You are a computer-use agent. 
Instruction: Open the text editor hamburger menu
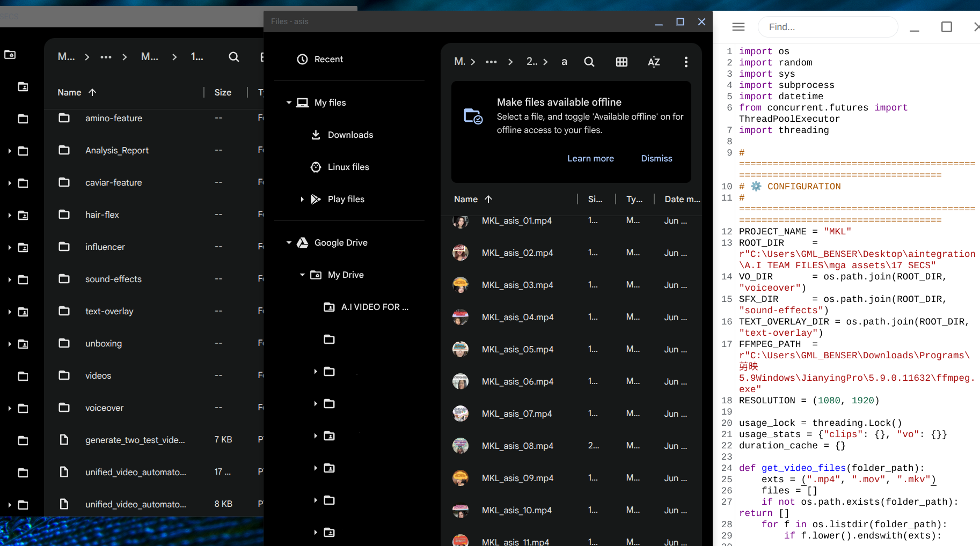738,27
